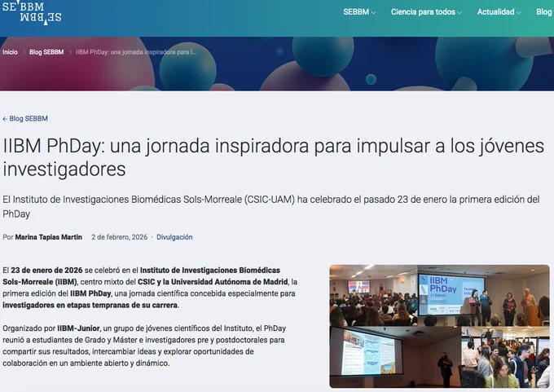Expand the SEBBM menu chevron

click(373, 13)
